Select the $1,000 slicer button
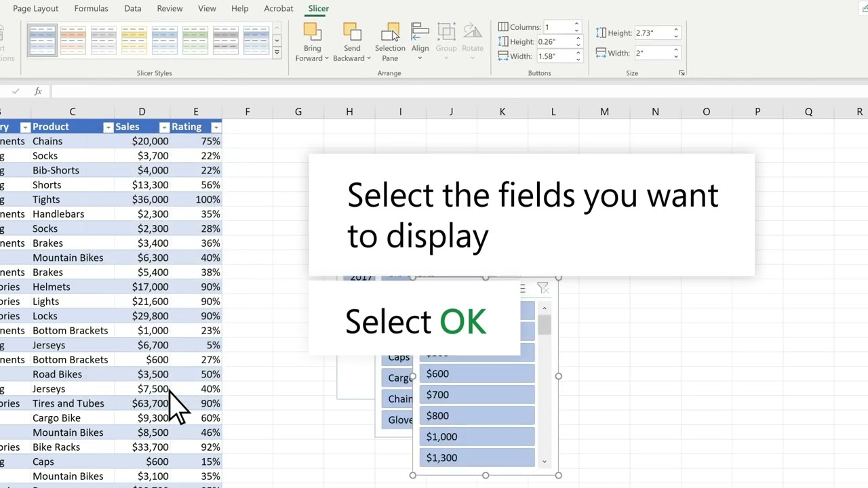This screenshot has height=488, width=868. click(477, 436)
